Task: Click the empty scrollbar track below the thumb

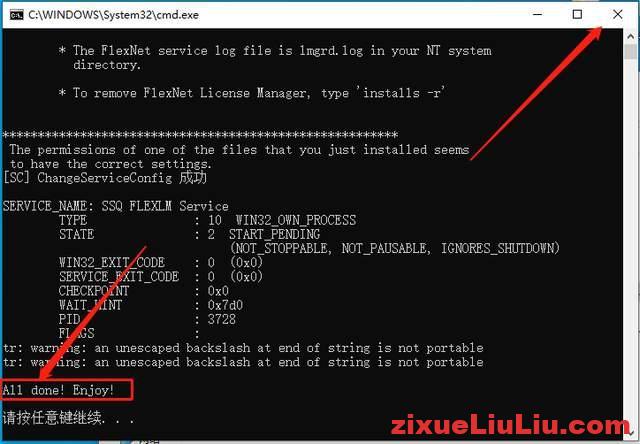Action: click(x=631, y=245)
